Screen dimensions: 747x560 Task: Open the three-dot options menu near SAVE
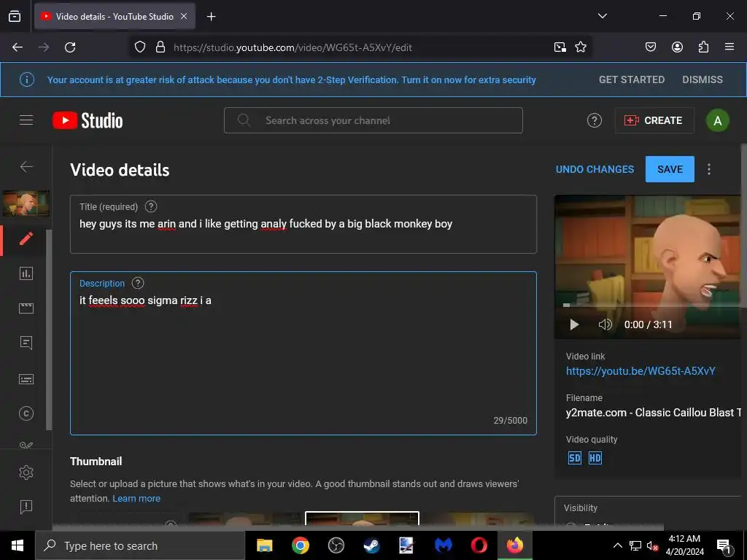click(x=709, y=169)
